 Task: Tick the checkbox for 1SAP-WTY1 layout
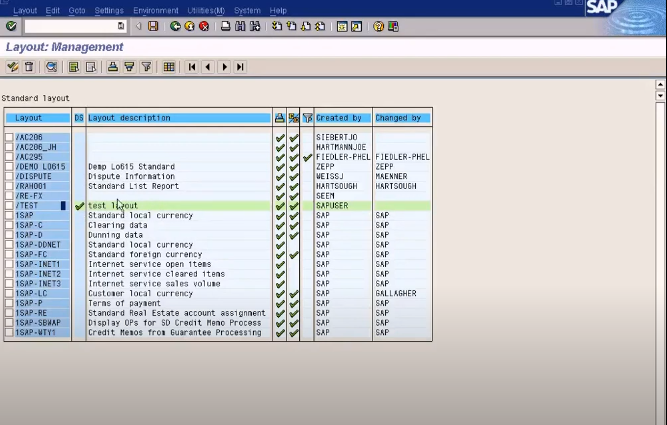9,333
